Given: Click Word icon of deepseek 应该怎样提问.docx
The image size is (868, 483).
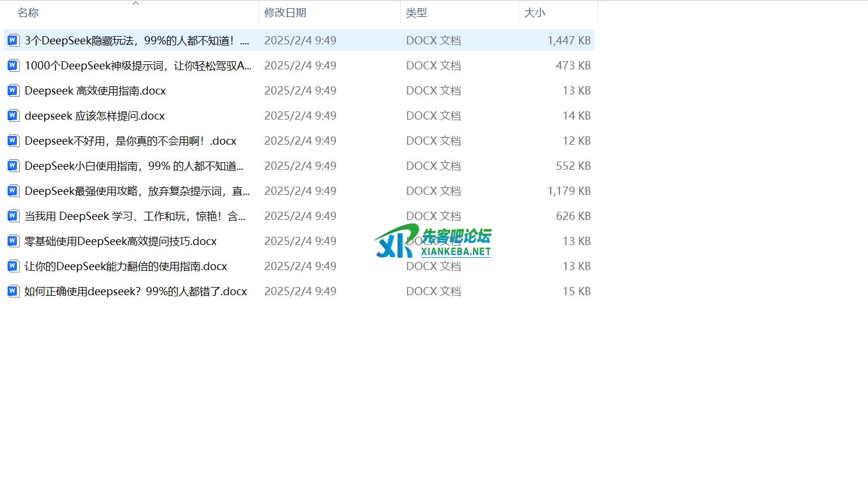Looking at the screenshot, I should 13,116.
